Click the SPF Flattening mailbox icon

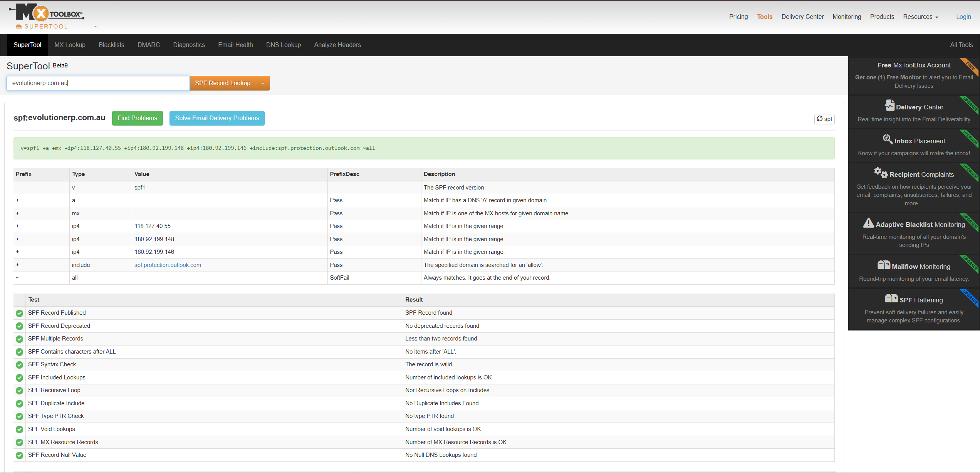[891, 298]
